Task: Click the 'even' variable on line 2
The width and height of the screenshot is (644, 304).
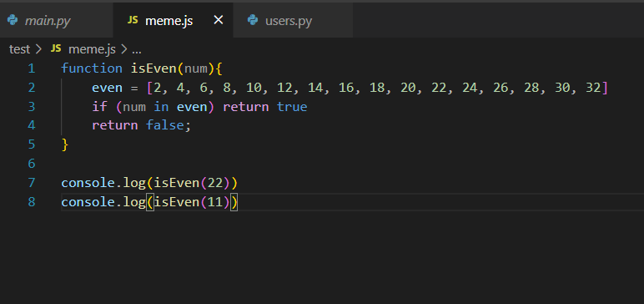Action: pos(108,88)
